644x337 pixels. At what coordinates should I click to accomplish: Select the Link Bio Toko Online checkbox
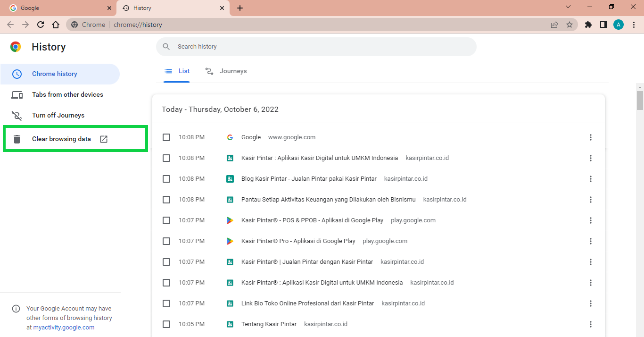pyautogui.click(x=166, y=303)
